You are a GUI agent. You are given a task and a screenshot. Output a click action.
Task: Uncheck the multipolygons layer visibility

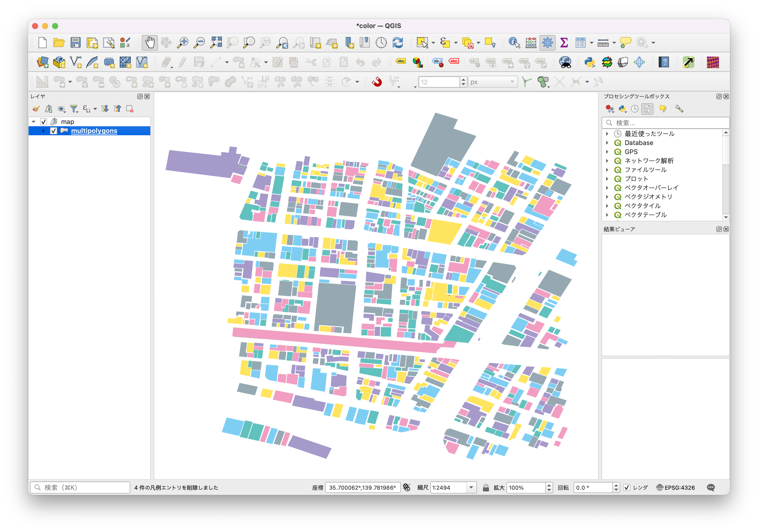(x=54, y=131)
